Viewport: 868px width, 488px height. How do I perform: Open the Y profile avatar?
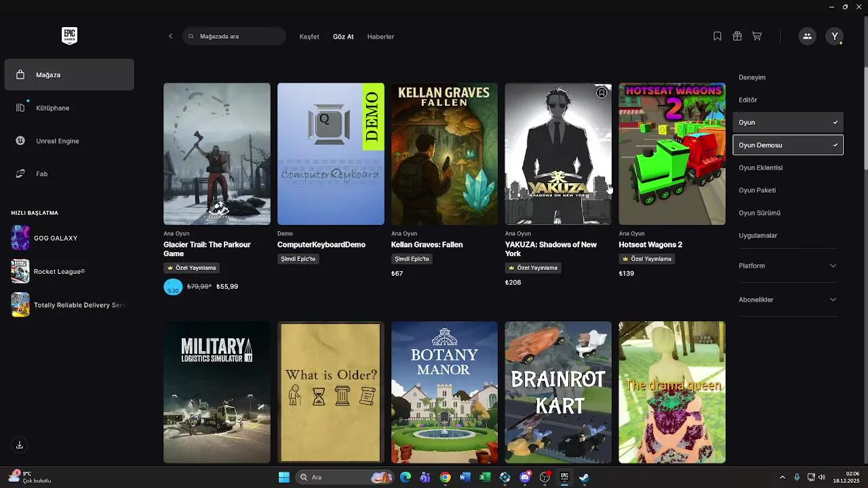tap(835, 37)
